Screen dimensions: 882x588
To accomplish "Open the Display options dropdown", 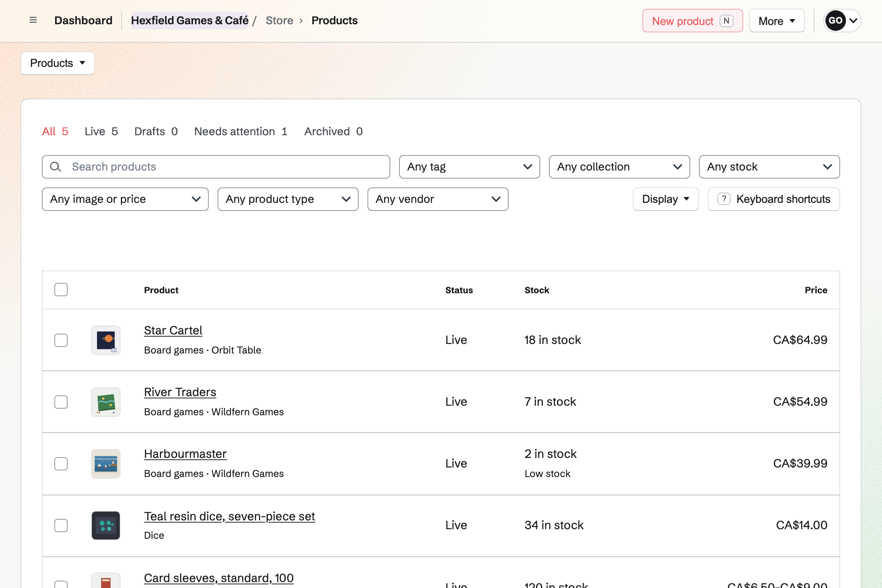I will 666,199.
